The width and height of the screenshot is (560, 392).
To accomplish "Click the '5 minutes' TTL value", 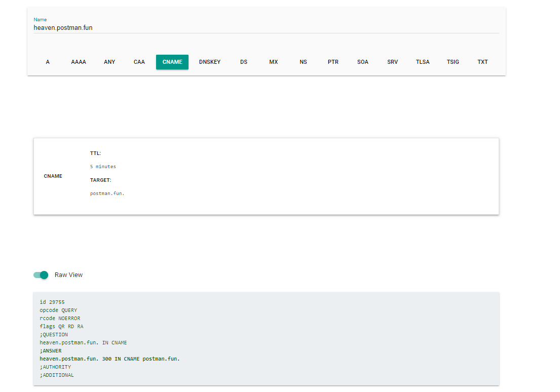I will pyautogui.click(x=103, y=166).
